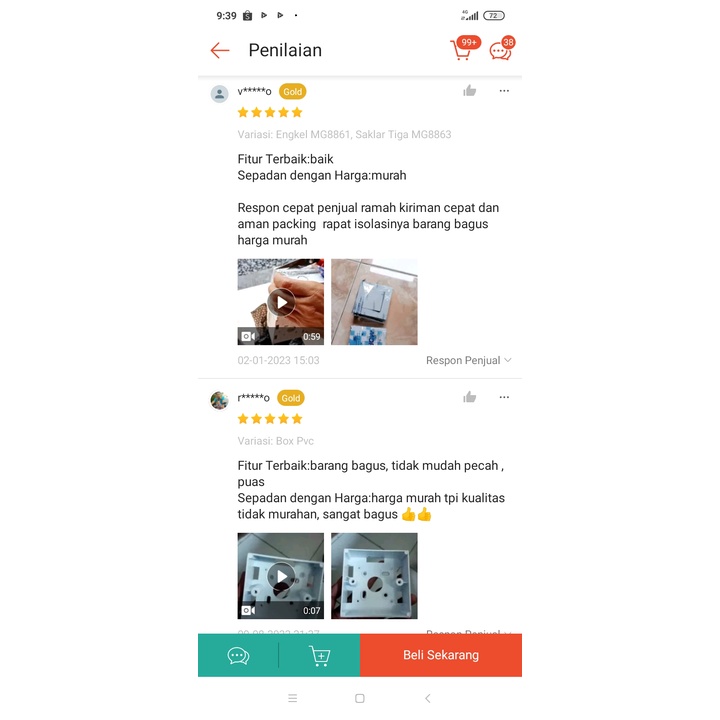Open chat messages with 38 badge

502,48
